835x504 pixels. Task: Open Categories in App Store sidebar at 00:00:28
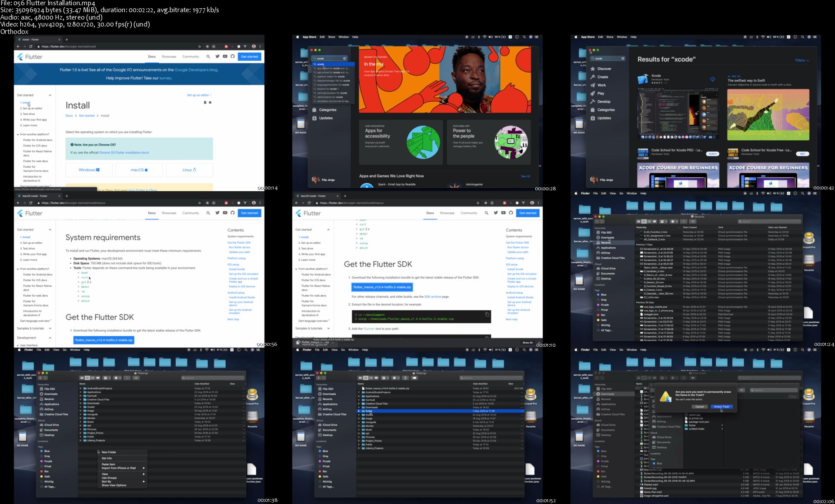(x=324, y=110)
